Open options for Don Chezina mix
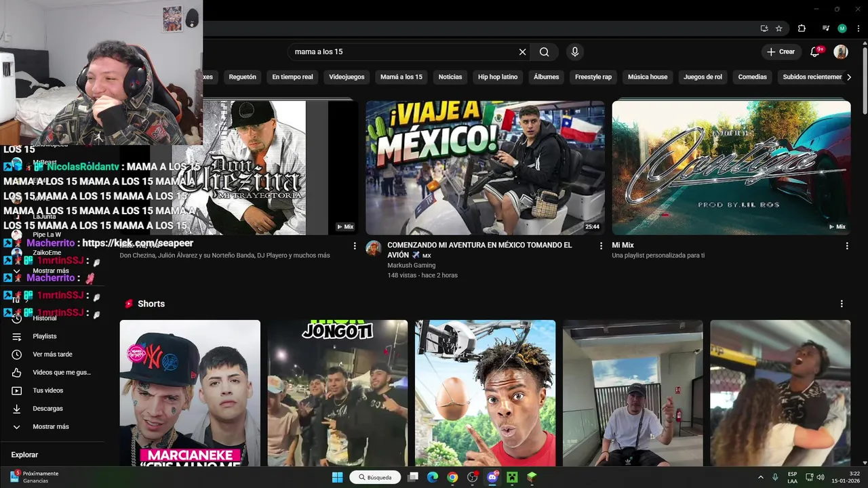This screenshot has height=488, width=868. [355, 246]
